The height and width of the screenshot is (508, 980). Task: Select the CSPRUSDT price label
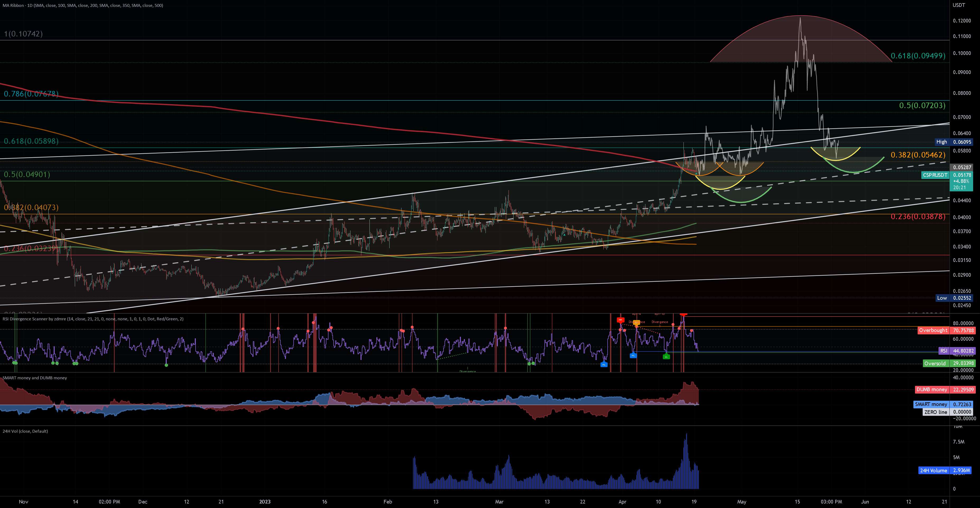click(x=935, y=175)
